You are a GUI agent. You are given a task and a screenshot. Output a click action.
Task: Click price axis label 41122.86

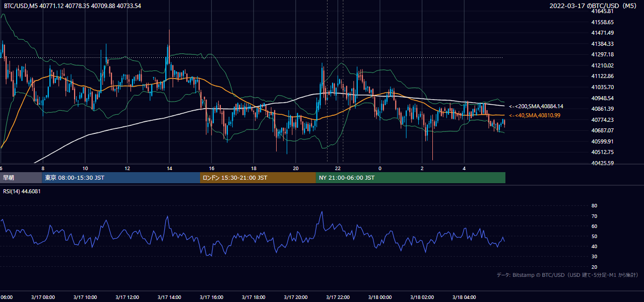[x=602, y=76]
